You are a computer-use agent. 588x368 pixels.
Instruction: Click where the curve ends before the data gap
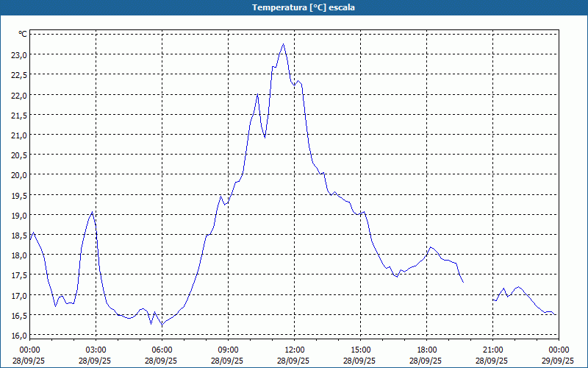pyautogui.click(x=463, y=282)
